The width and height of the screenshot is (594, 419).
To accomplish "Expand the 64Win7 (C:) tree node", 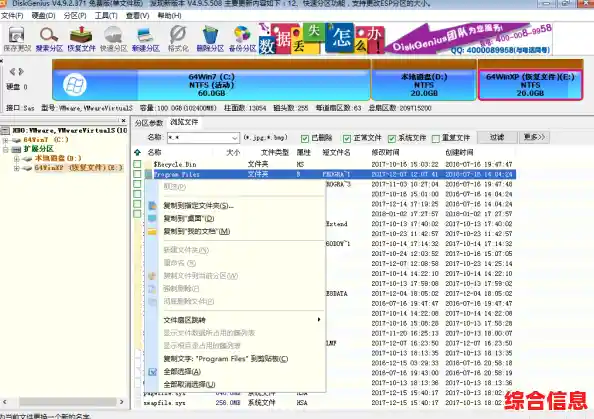I will click(6, 140).
